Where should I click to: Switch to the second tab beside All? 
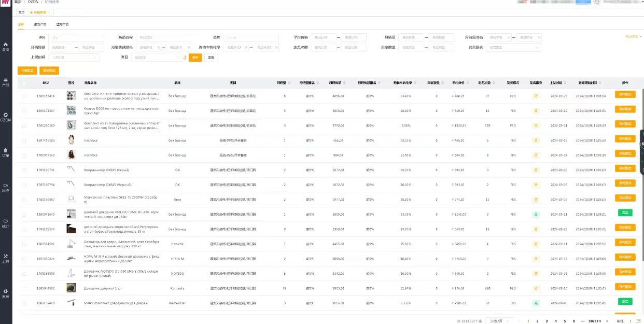tap(40, 24)
